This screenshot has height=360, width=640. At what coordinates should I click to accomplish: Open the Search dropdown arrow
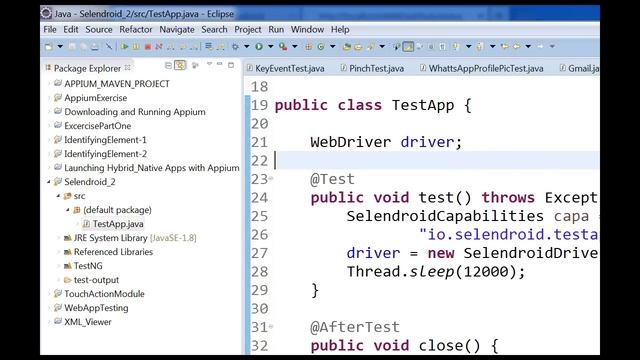pyautogui.click(x=382, y=47)
